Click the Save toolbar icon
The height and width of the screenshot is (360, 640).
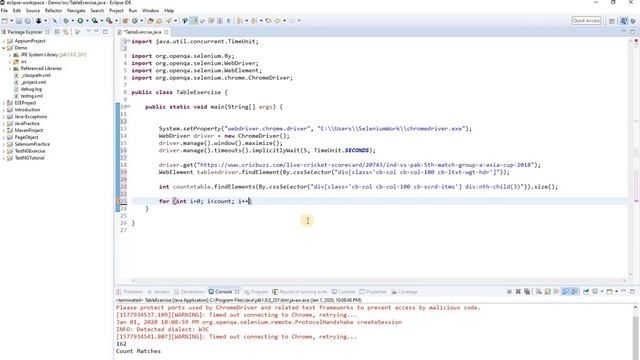(x=19, y=20)
